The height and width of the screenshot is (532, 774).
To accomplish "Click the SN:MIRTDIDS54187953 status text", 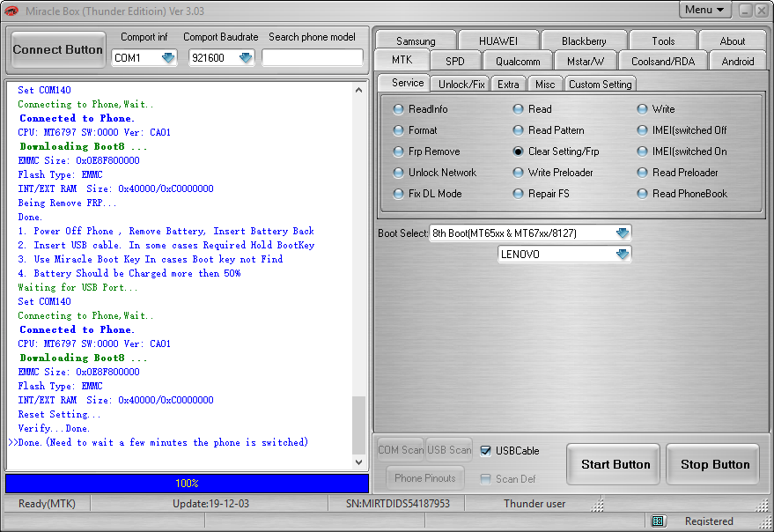I will coord(398,503).
